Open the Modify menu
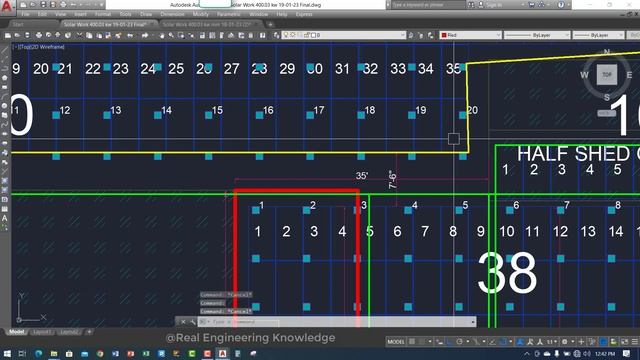 [200, 14]
